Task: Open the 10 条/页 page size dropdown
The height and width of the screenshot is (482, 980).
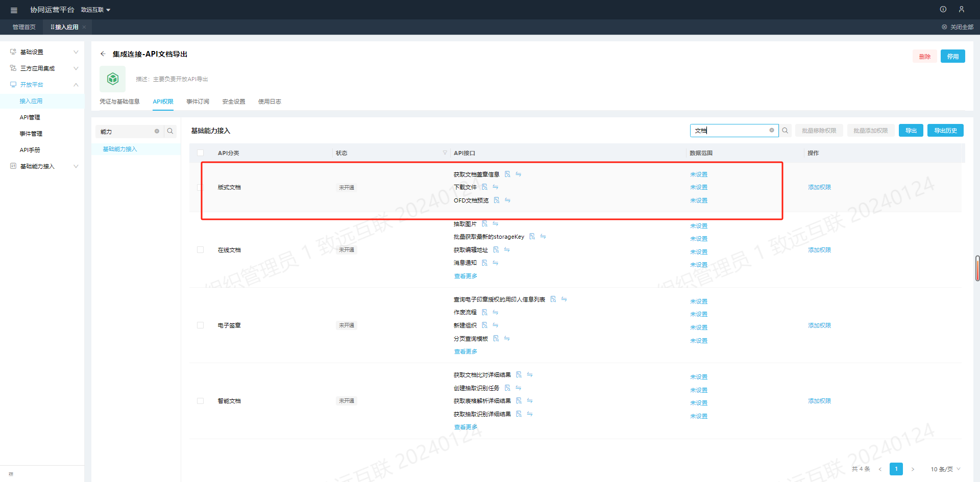Action: 945,469
